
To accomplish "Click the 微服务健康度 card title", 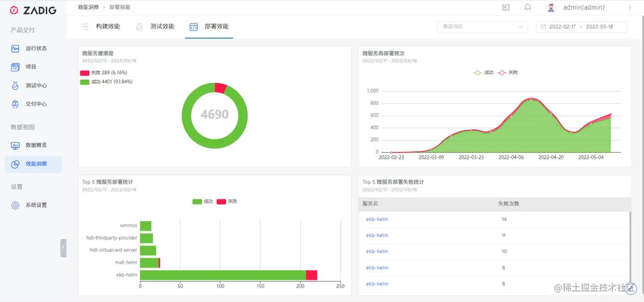I will pyautogui.click(x=97, y=53).
